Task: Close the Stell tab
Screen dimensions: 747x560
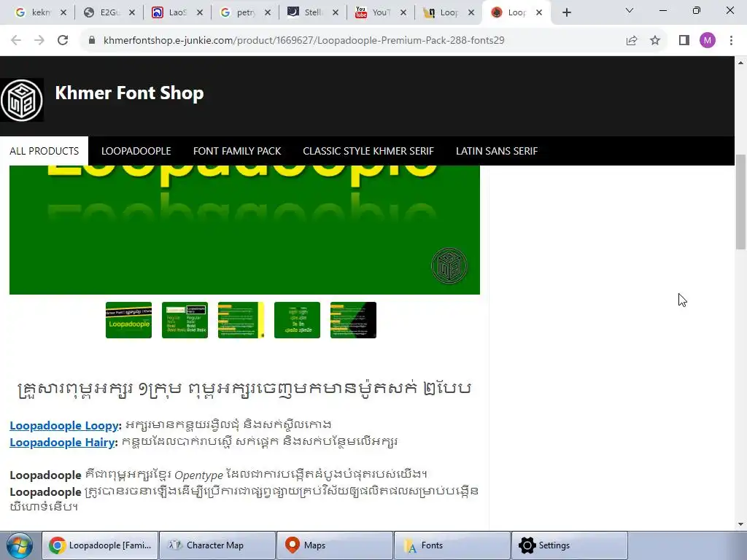Action: click(336, 13)
